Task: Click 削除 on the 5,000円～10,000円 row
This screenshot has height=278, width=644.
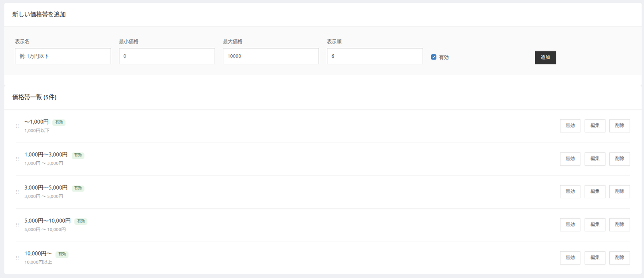Action: pyautogui.click(x=619, y=224)
